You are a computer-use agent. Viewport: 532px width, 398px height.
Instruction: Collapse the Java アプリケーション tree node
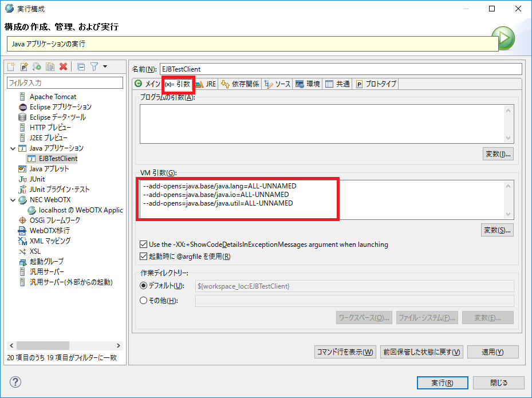[13, 148]
